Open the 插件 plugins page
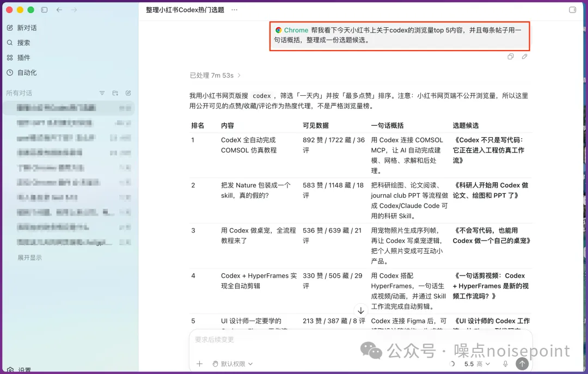The image size is (588, 374). point(19,57)
